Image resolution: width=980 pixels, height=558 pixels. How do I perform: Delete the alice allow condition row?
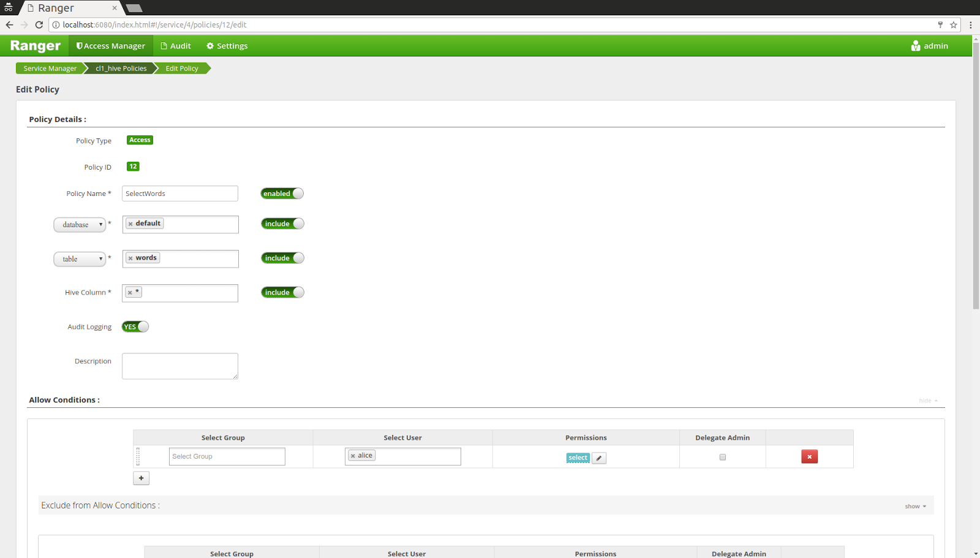tap(809, 456)
